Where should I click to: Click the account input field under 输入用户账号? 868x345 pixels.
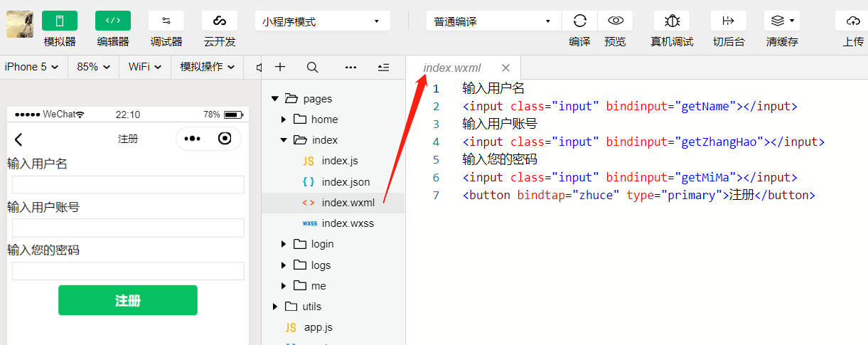click(x=128, y=228)
